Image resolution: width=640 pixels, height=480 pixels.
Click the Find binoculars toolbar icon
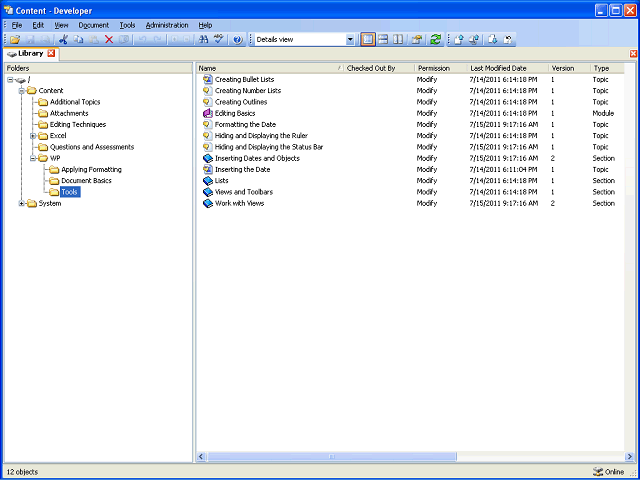[203, 40]
